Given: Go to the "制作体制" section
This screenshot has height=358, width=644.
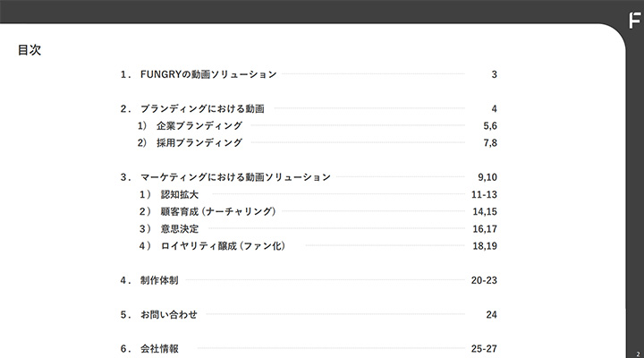Looking at the screenshot, I should click(159, 280).
